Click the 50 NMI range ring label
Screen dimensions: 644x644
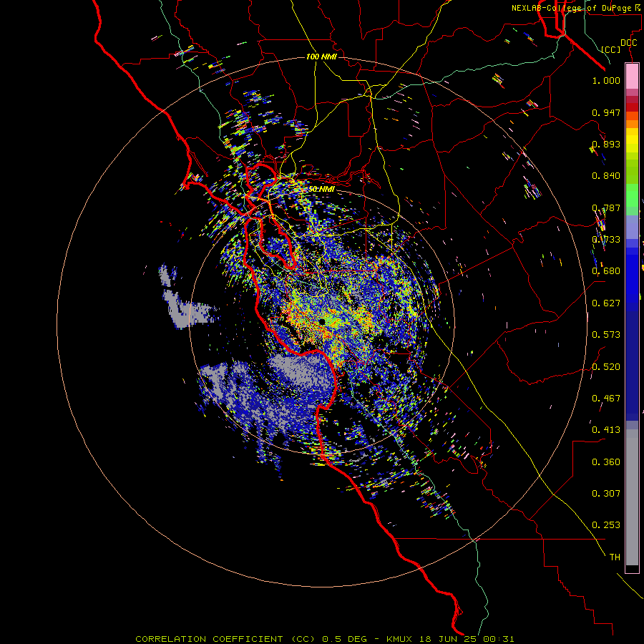tap(321, 190)
